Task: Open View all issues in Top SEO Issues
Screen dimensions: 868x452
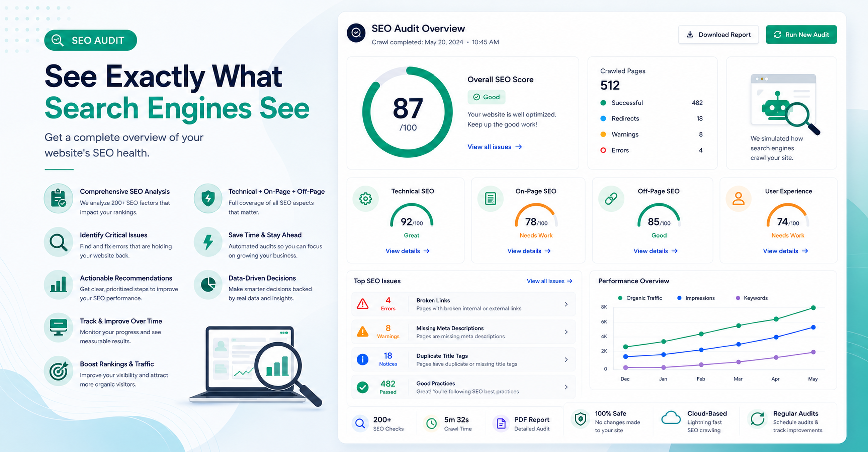Action: click(549, 281)
